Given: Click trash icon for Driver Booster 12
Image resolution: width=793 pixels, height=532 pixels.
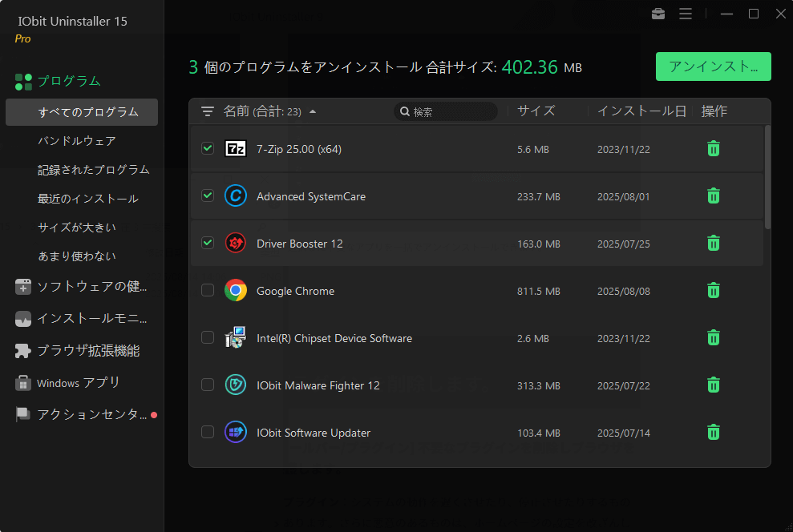Looking at the screenshot, I should pos(713,243).
